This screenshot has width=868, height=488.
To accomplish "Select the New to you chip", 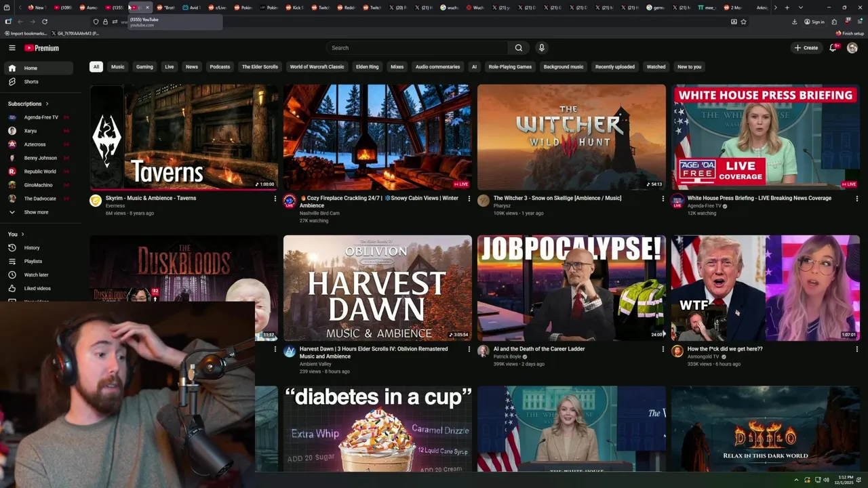I will 689,66.
